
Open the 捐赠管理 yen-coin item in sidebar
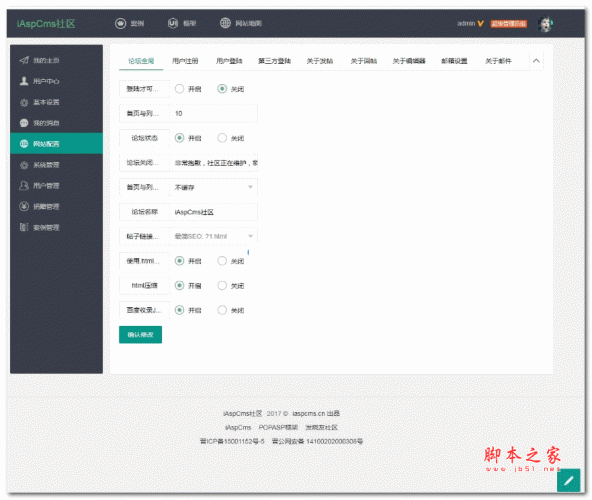point(56,206)
